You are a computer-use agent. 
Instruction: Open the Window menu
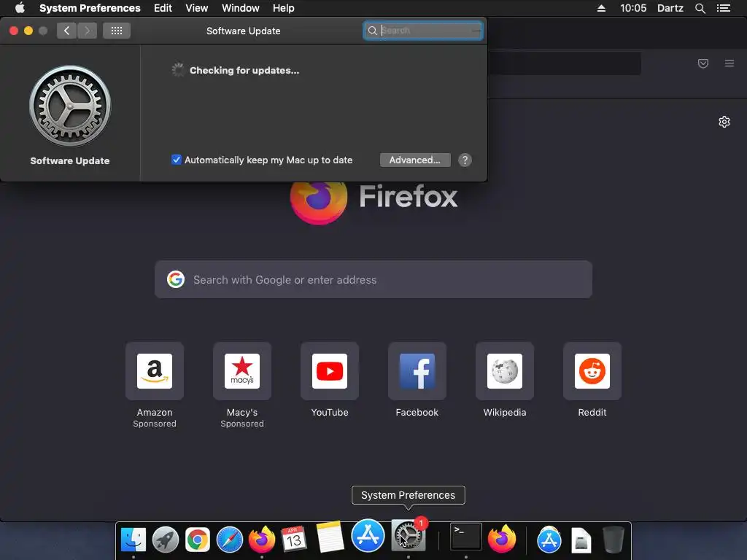pyautogui.click(x=240, y=8)
